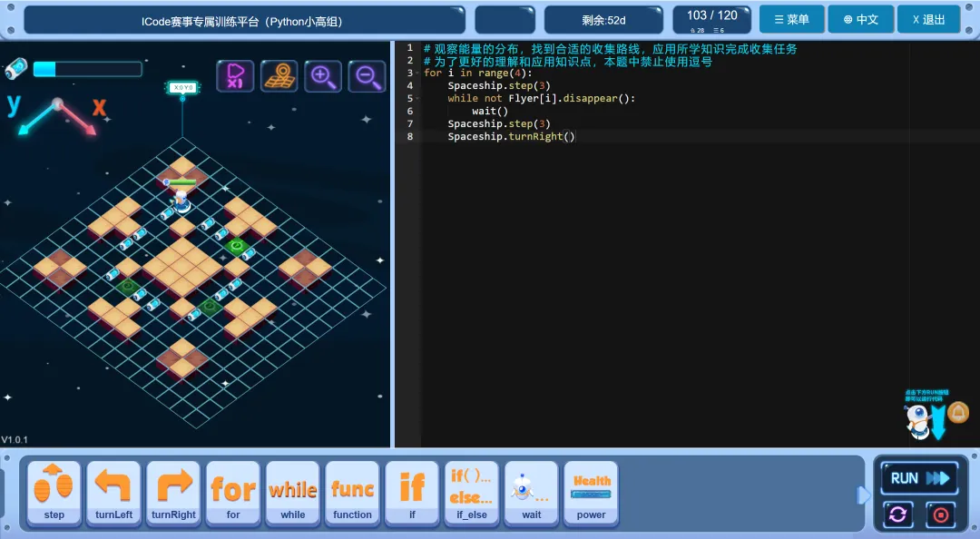Click the energy progress bar
Screen dimensions: 980x539
[x=87, y=69]
